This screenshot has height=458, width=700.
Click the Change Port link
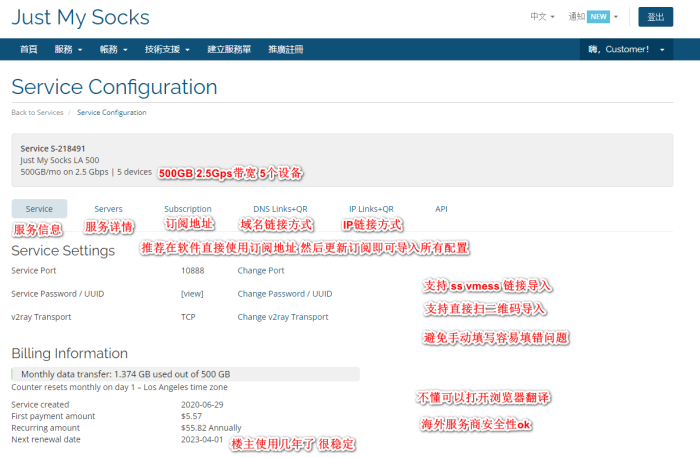(x=261, y=271)
